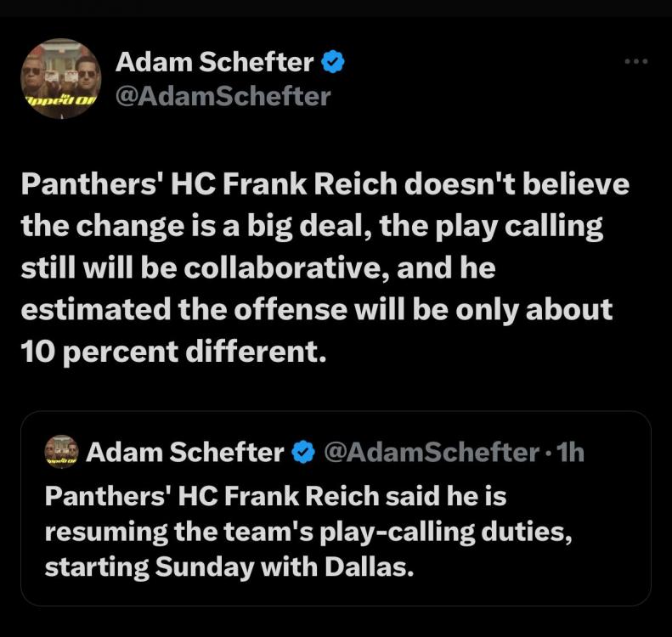Click the "10 percent different." text line
This screenshot has height=637, width=672.
174,351
